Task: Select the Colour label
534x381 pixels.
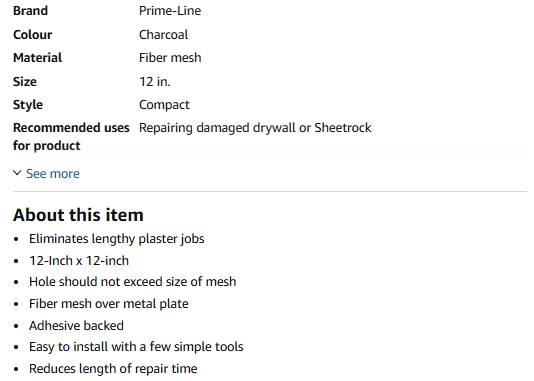Action: 32,34
